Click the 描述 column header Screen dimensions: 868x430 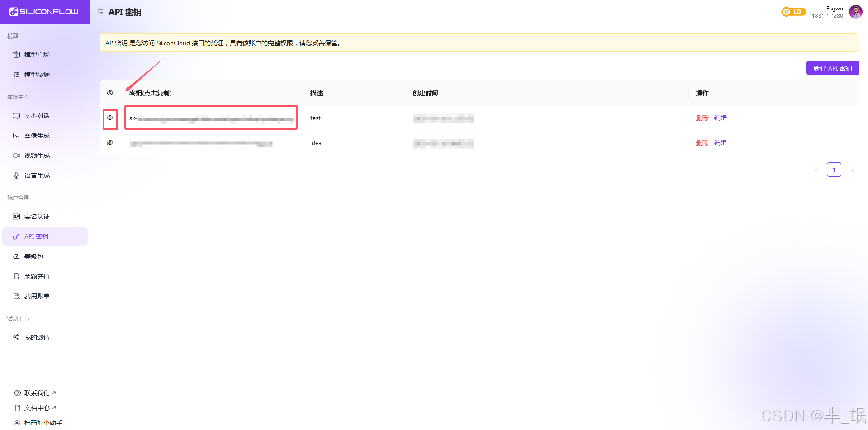pyautogui.click(x=316, y=93)
